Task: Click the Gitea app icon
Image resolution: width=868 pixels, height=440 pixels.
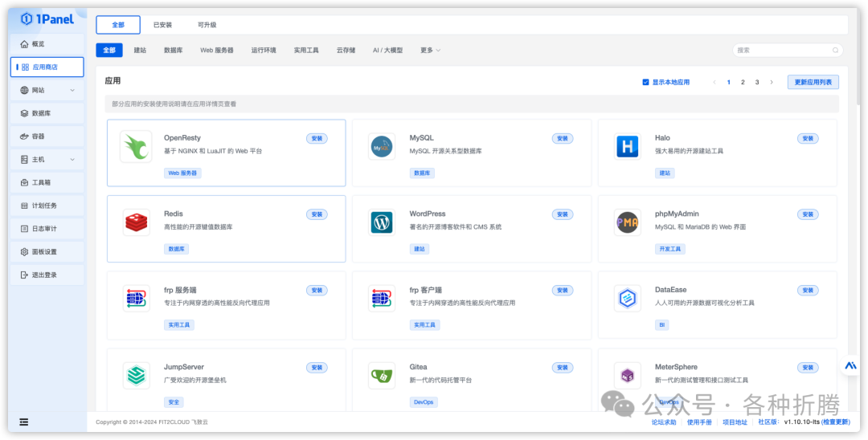Action: (x=382, y=376)
